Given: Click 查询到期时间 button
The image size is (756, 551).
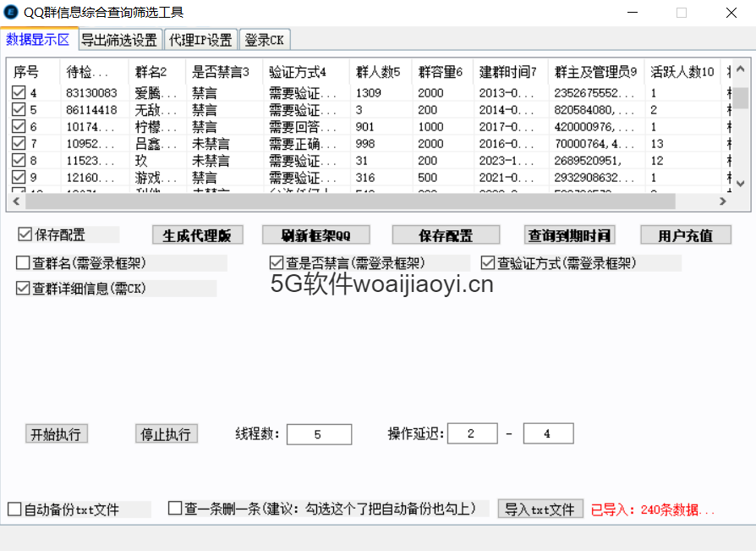Looking at the screenshot, I should point(569,235).
